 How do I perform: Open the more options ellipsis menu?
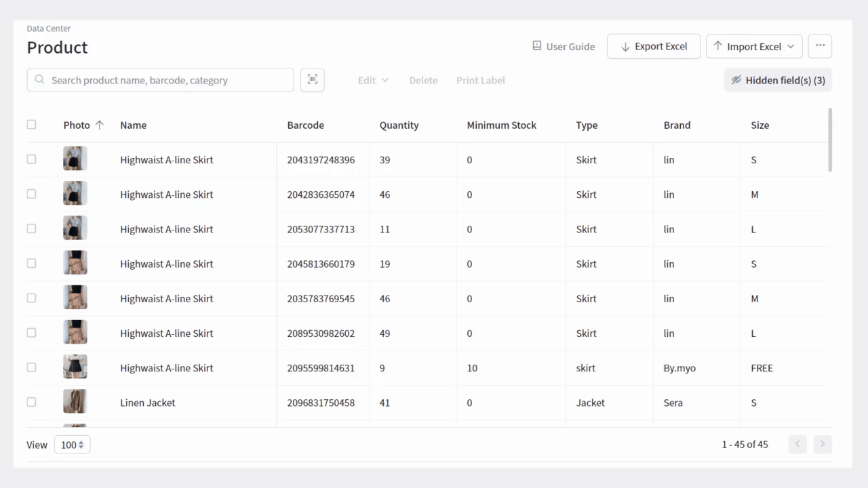[820, 45]
